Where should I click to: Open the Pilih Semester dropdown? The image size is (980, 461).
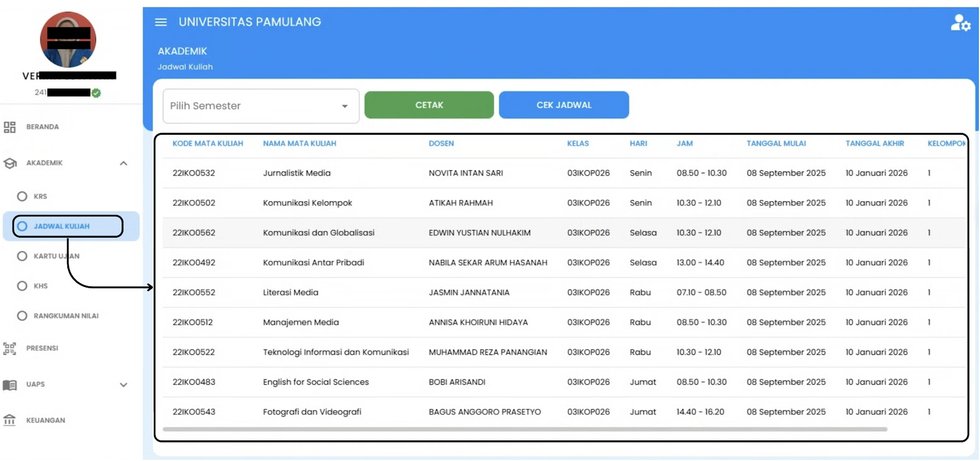point(261,106)
